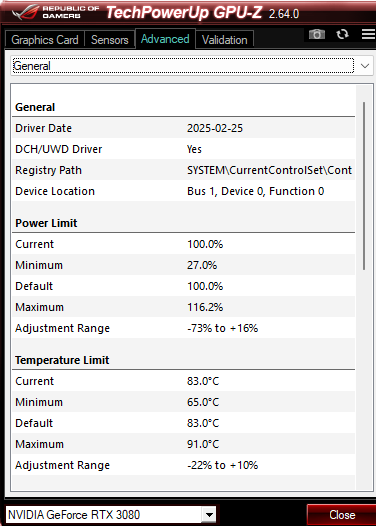Click the Temperature Maximum 91.0°C value
This screenshot has width=376, height=526.
click(x=203, y=444)
